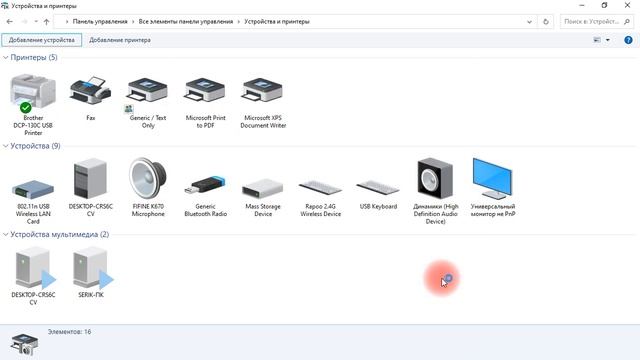Go back with the left arrow

(x=10, y=22)
